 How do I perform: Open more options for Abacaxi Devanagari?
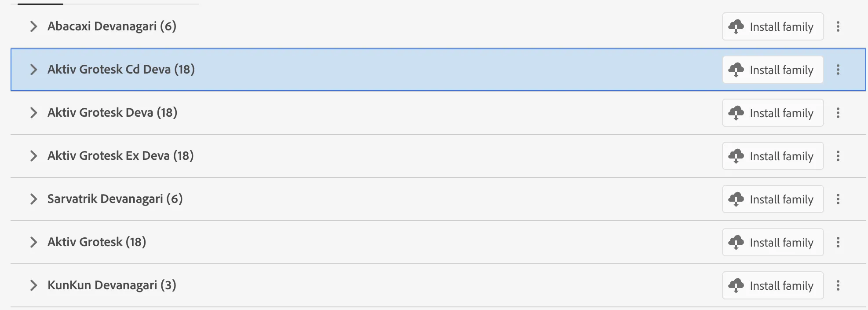(838, 26)
